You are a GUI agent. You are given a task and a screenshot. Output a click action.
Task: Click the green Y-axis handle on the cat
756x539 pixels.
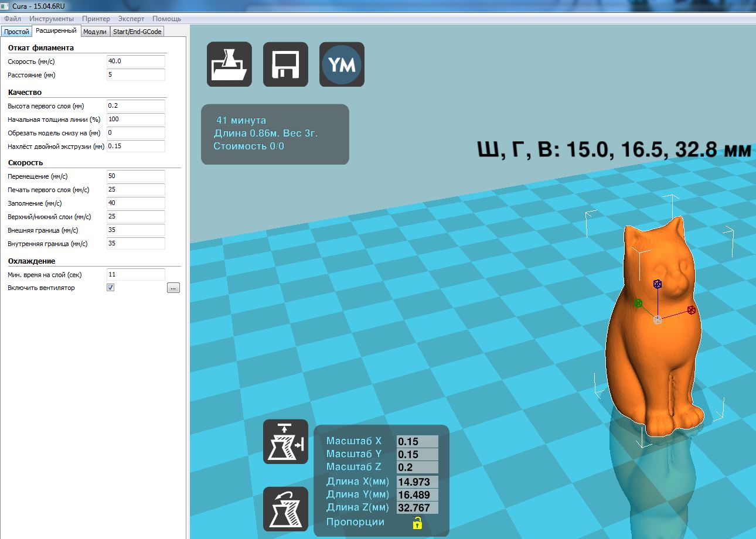(x=638, y=303)
